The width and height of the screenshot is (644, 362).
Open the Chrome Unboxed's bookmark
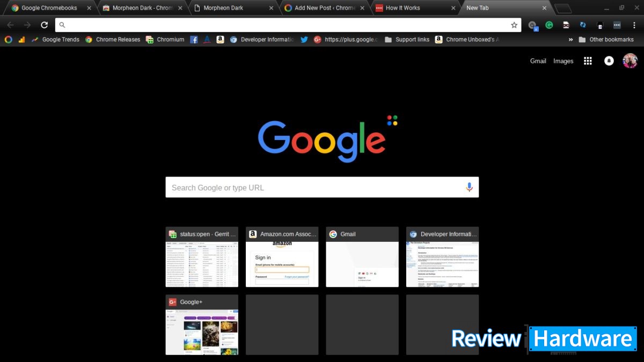coord(467,39)
